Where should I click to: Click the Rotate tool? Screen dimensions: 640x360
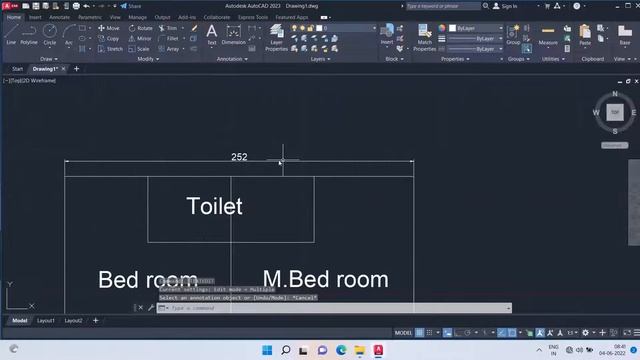[140, 28]
